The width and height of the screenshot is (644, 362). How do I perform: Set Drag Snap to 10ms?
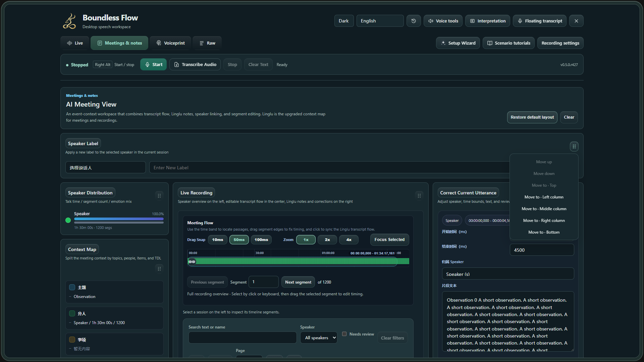(x=218, y=240)
